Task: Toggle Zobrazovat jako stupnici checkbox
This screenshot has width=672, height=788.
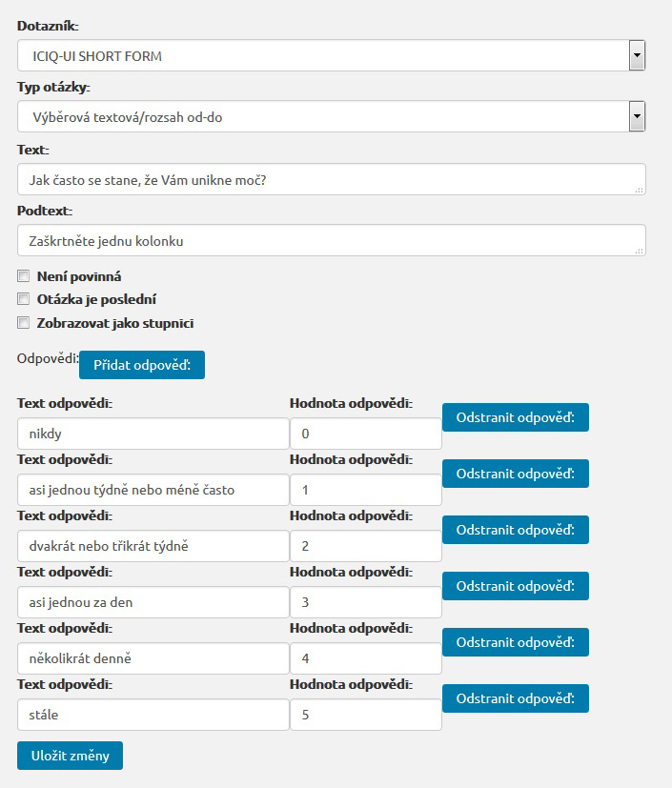Action: coord(24,323)
